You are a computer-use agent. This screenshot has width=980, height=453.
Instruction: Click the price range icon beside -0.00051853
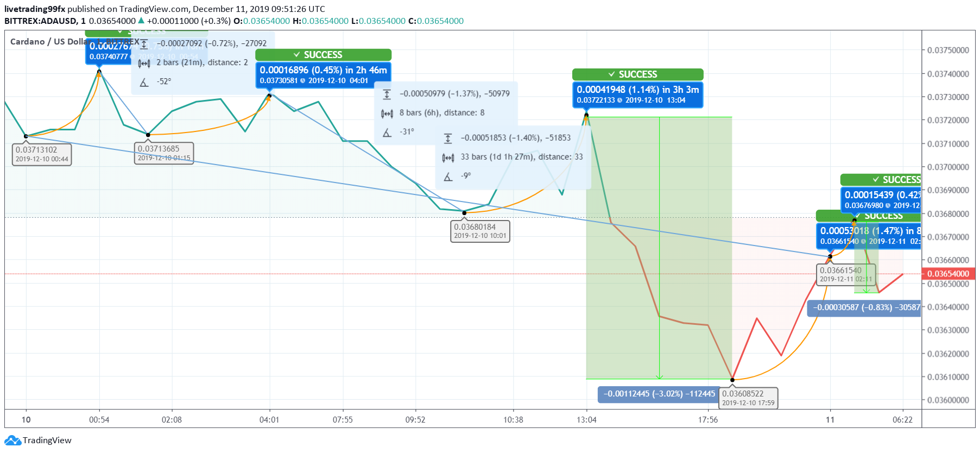pyautogui.click(x=448, y=139)
